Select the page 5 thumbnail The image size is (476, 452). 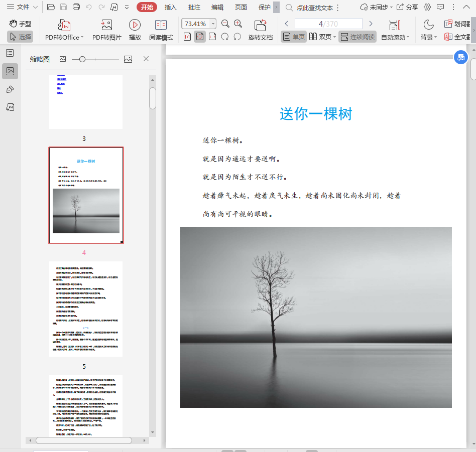click(x=85, y=309)
